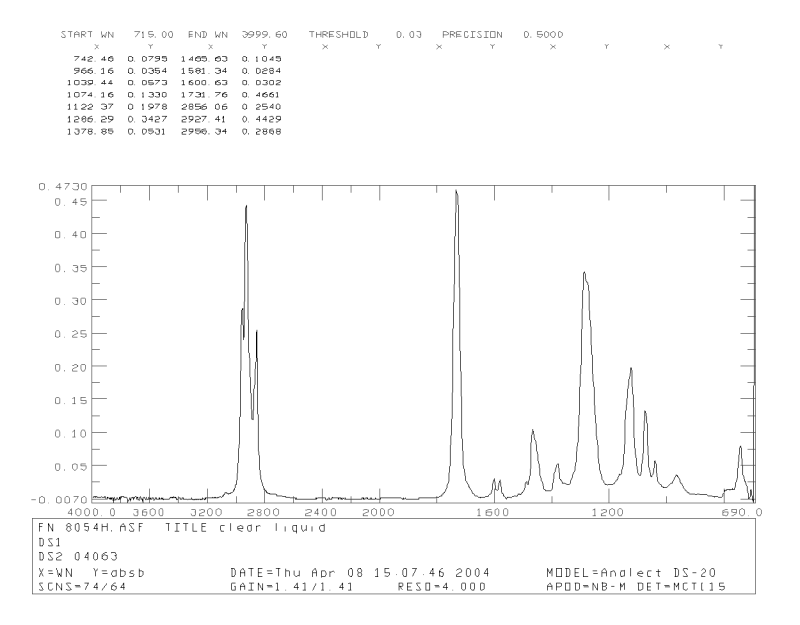Click the 3600 x-axis label
Screen dimensions: 800x625
pos(149,512)
